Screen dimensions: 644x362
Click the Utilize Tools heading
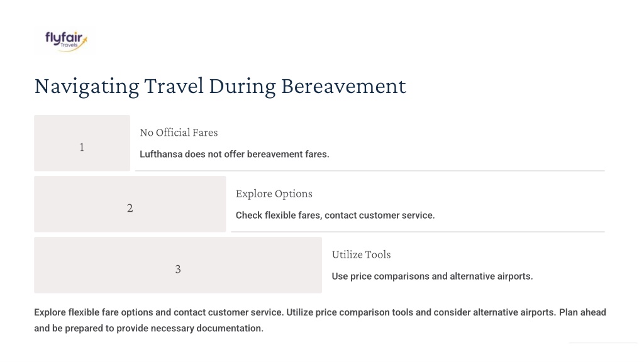pyautogui.click(x=362, y=255)
